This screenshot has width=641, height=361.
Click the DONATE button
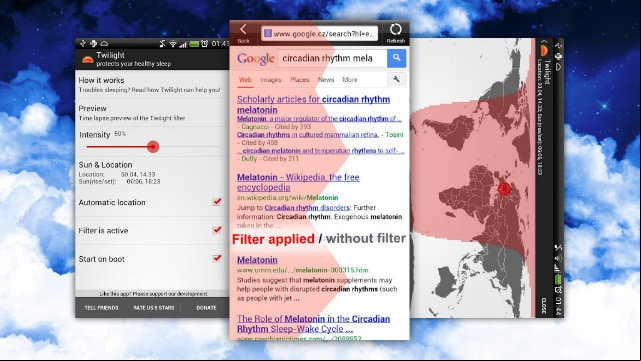(206, 308)
